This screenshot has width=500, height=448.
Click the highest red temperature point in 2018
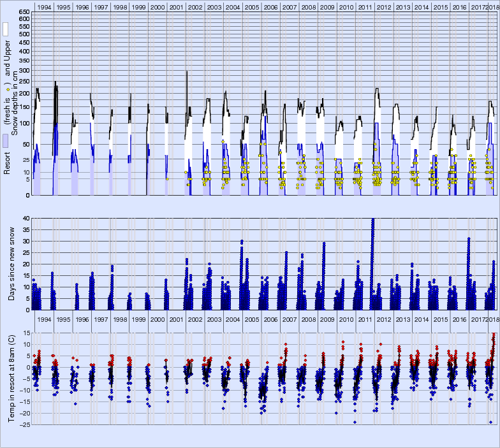[494, 334]
